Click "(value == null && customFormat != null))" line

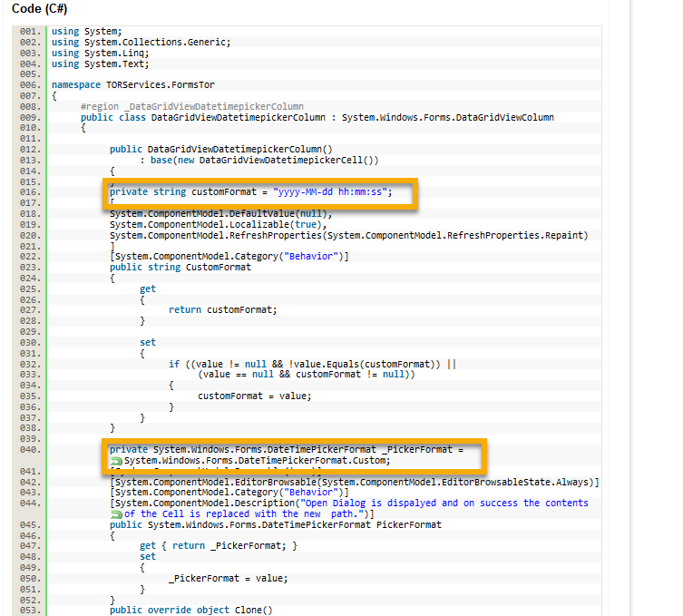pyautogui.click(x=307, y=374)
